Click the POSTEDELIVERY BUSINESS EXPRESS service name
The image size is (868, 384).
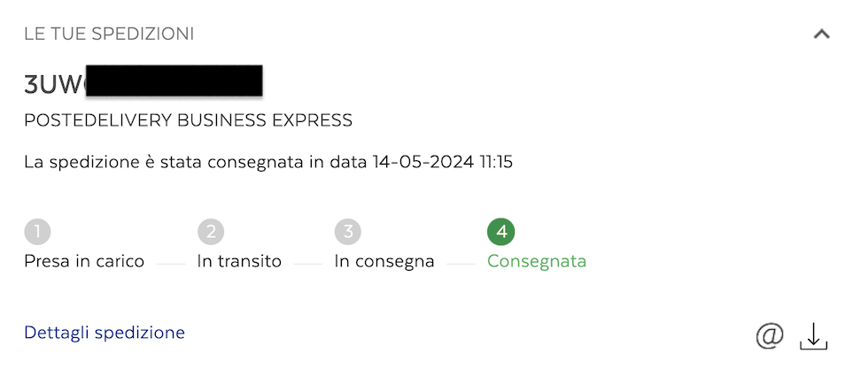click(x=188, y=120)
